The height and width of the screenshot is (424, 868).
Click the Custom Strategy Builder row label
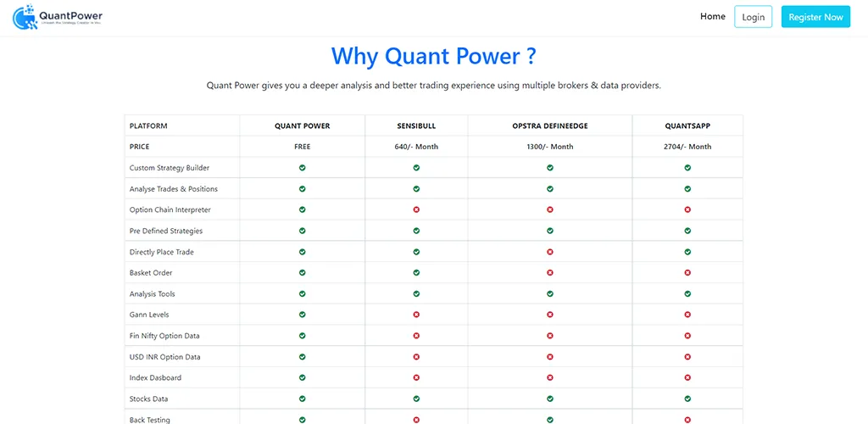(170, 168)
